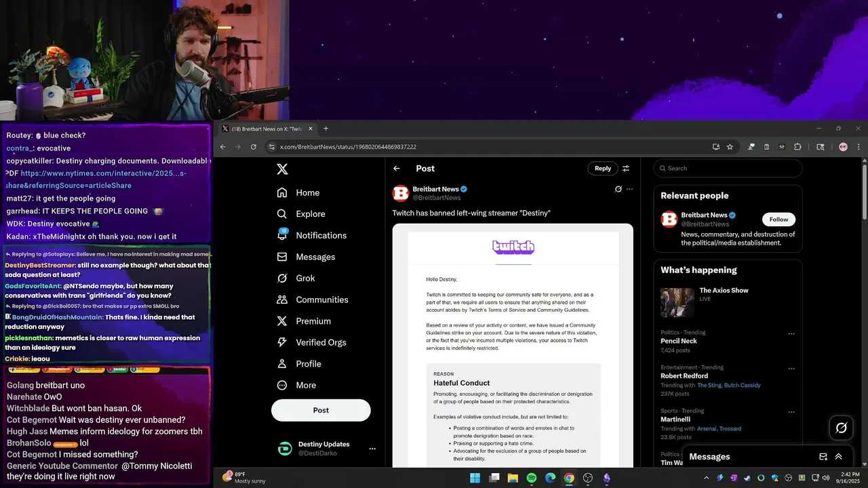
Task: Click the browser back arrow
Action: [x=222, y=146]
